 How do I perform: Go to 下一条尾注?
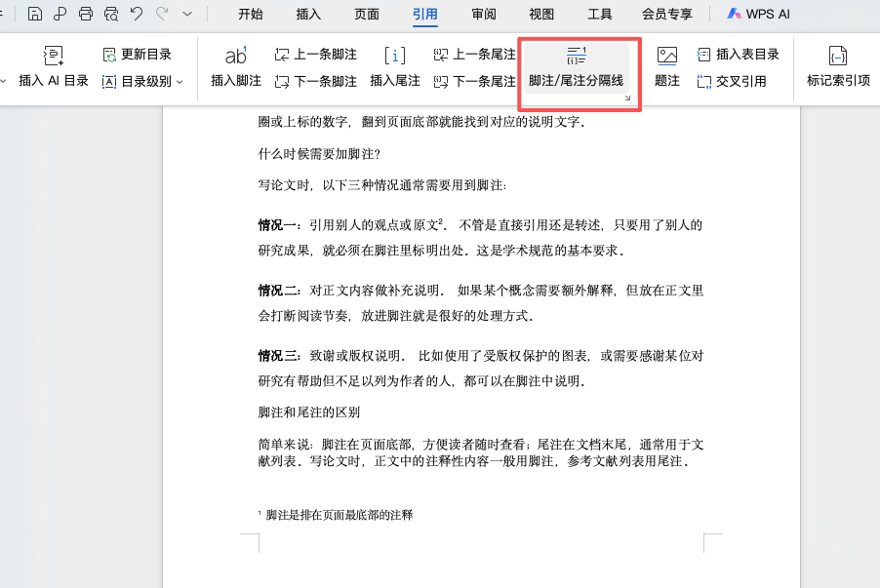click(475, 81)
